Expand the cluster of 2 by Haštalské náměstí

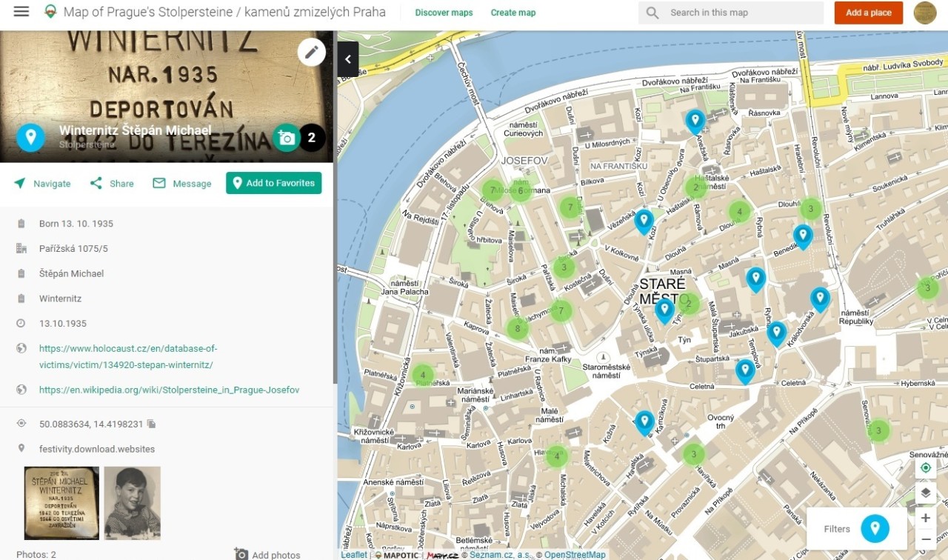(x=695, y=188)
